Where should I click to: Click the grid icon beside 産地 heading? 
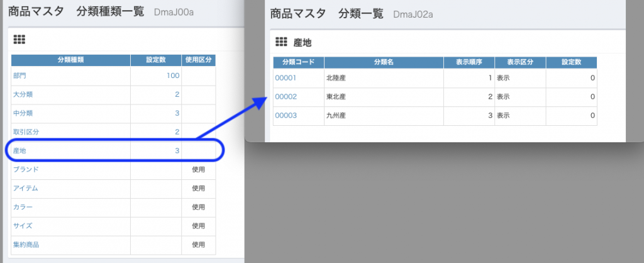pos(281,42)
